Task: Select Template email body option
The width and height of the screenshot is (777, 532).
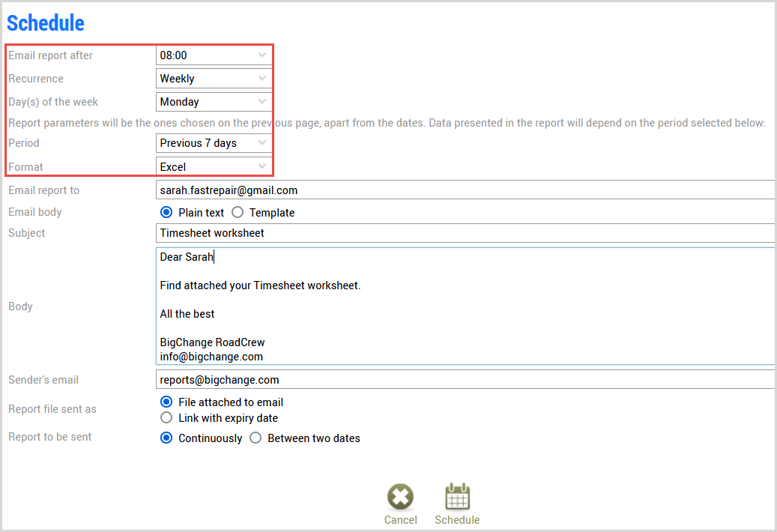Action: (x=238, y=213)
